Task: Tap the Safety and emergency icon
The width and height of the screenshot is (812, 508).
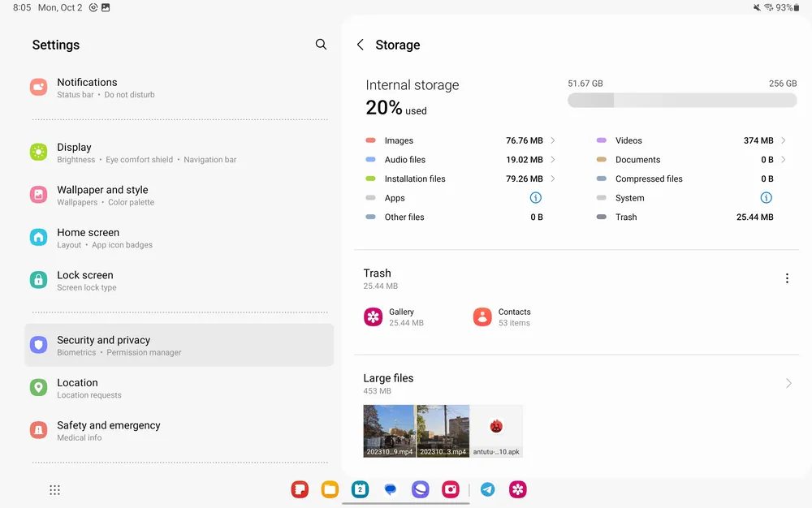Action: tap(39, 430)
